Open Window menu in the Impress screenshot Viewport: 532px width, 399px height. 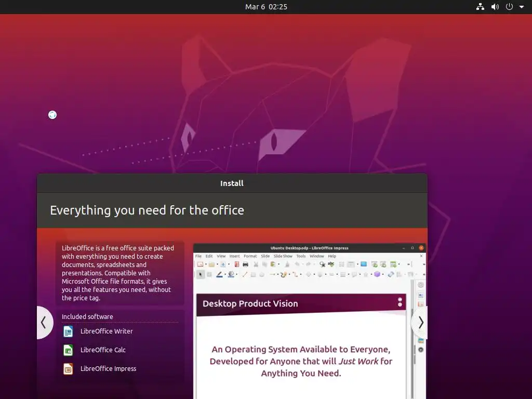317,256
